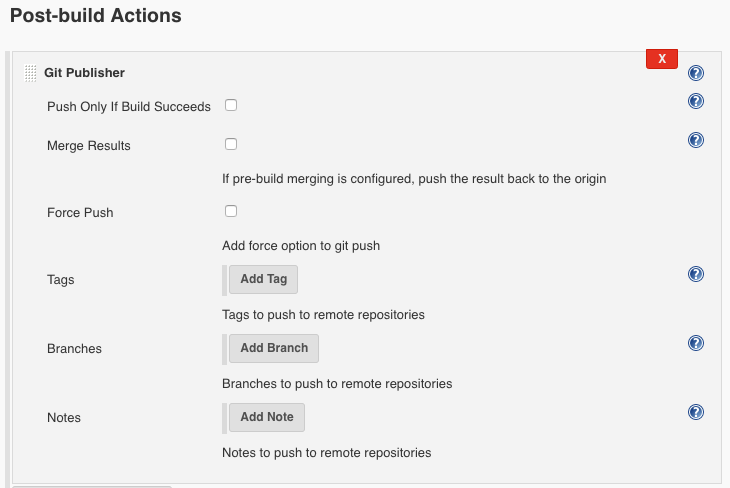
Task: Click the Force Push label text
Action: click(x=80, y=213)
